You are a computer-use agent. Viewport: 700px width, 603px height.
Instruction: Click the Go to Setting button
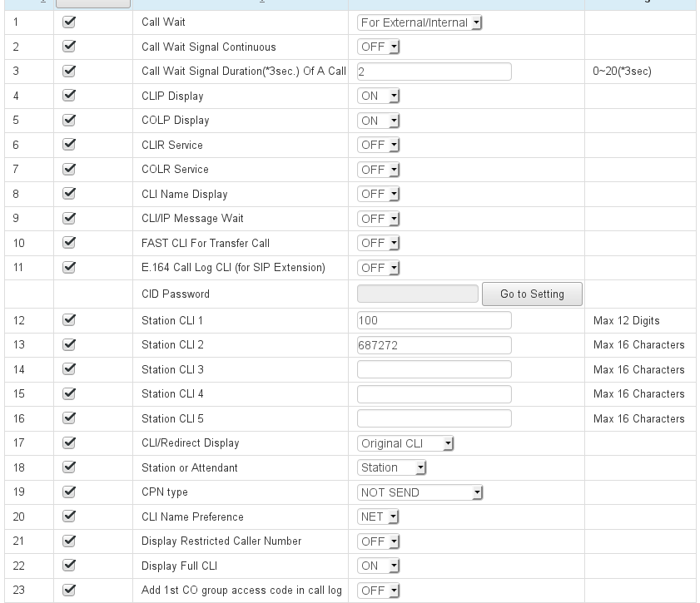[x=532, y=294]
